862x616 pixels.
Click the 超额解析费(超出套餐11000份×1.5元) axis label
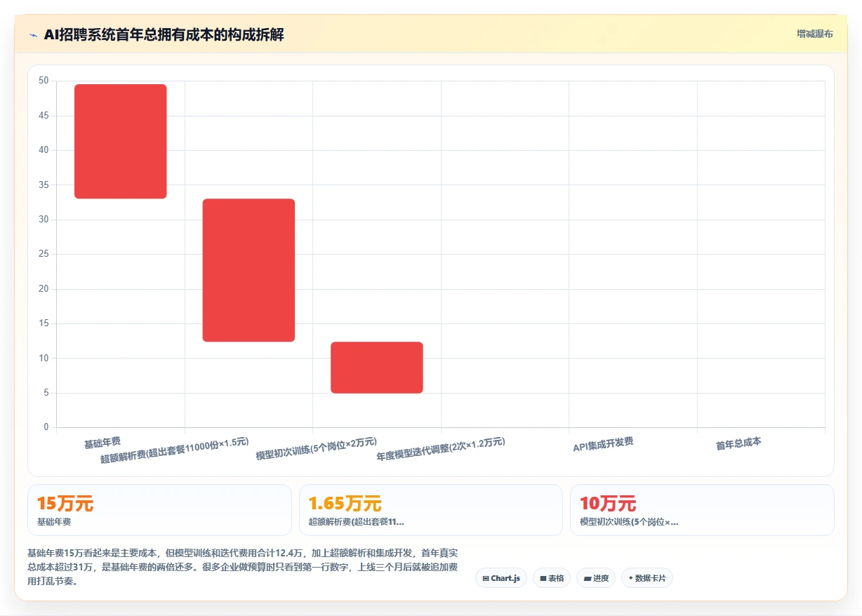pyautogui.click(x=175, y=450)
